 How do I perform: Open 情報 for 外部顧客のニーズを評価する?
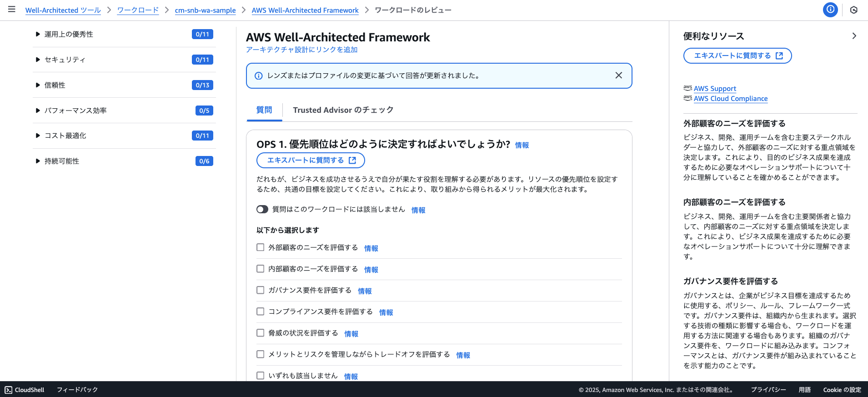pyautogui.click(x=371, y=248)
